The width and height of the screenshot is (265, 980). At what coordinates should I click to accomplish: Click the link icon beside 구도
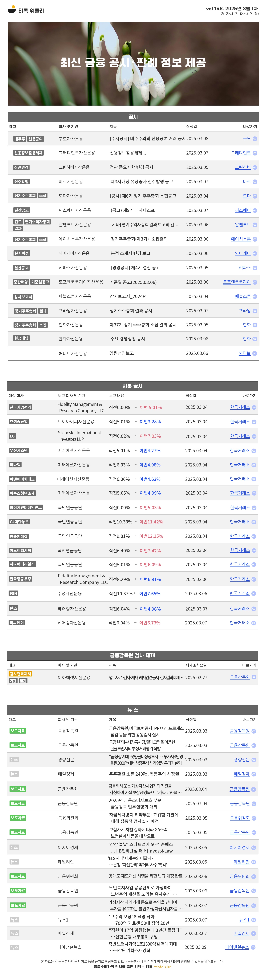point(255,139)
